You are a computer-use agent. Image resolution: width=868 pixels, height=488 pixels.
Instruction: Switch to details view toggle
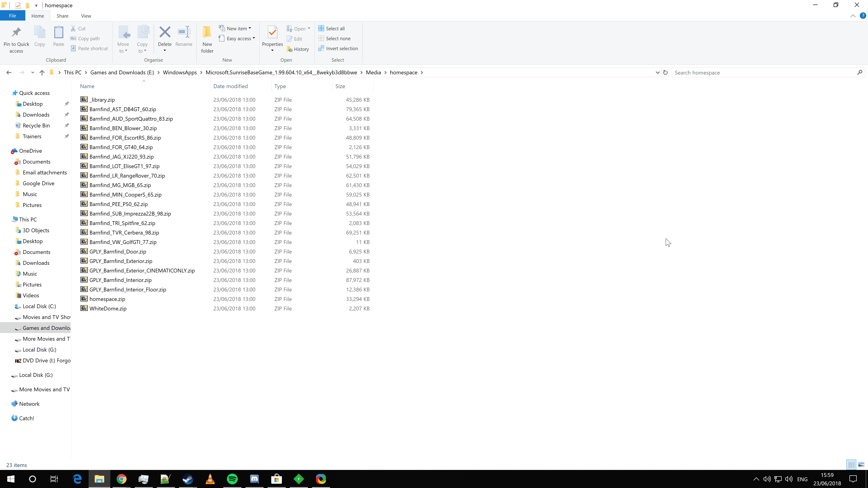pos(851,465)
